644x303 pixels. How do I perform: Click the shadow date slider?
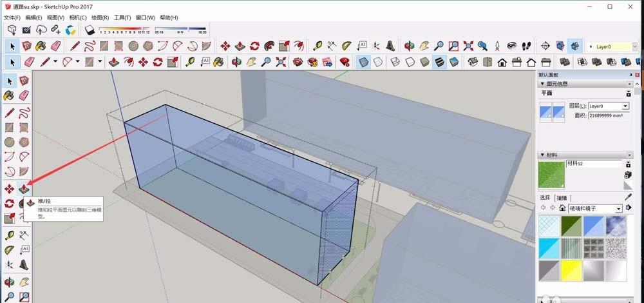click(x=124, y=29)
